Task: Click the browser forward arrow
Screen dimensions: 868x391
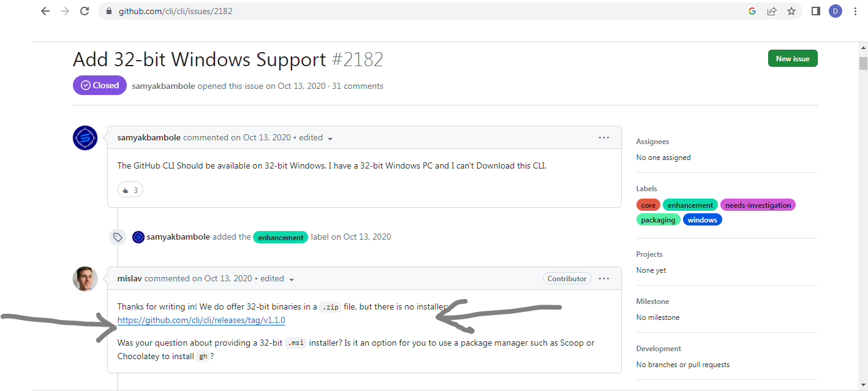Action: [x=65, y=11]
